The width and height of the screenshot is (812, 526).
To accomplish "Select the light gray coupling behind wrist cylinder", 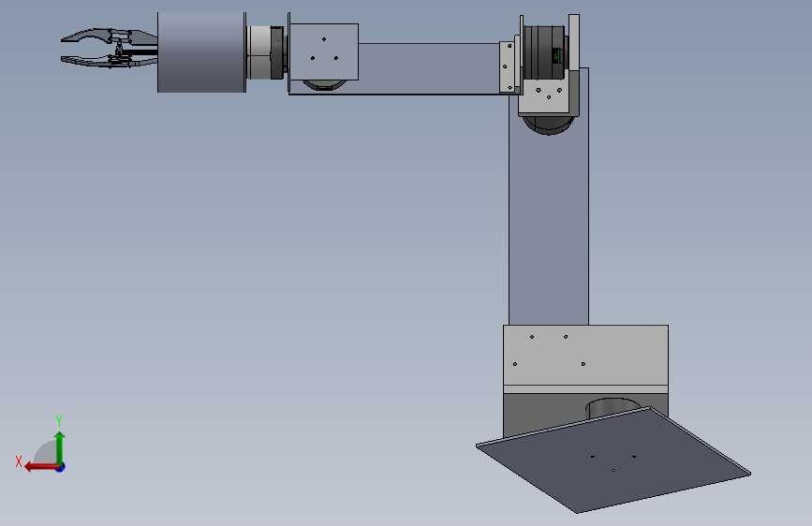I will click(258, 52).
